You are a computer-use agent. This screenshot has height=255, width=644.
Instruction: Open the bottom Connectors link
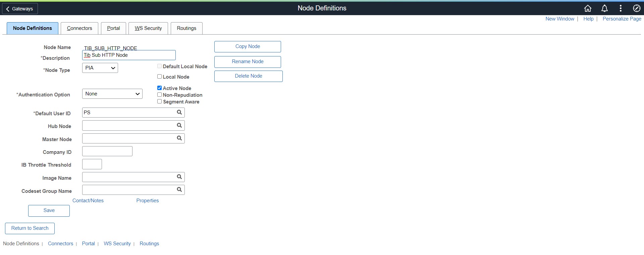60,244
